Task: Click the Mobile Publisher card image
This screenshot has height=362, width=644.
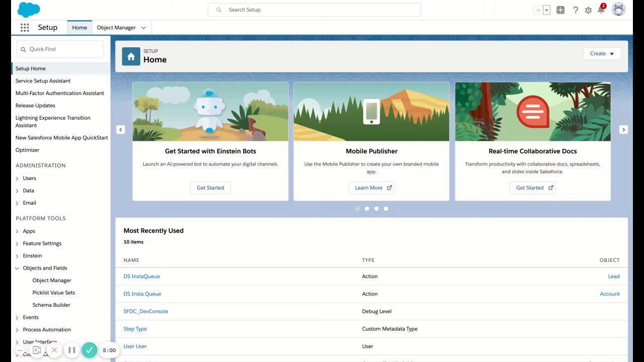Action: coord(372,112)
